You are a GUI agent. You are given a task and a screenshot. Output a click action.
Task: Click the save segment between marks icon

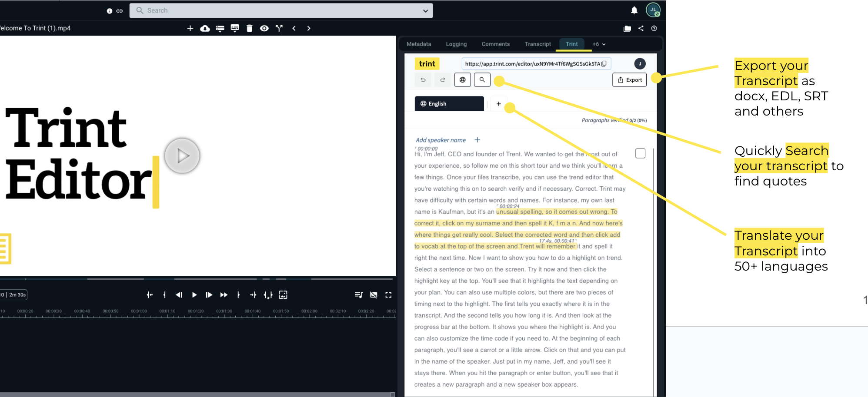[268, 295]
